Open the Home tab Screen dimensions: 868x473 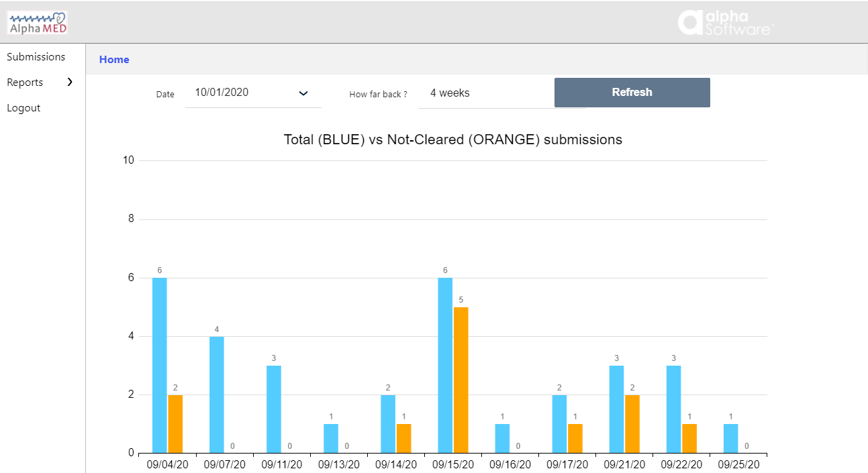[114, 59]
